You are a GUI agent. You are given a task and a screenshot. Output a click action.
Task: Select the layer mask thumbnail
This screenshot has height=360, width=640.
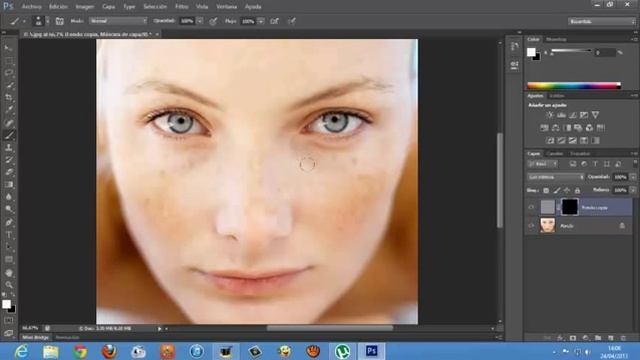(x=570, y=207)
